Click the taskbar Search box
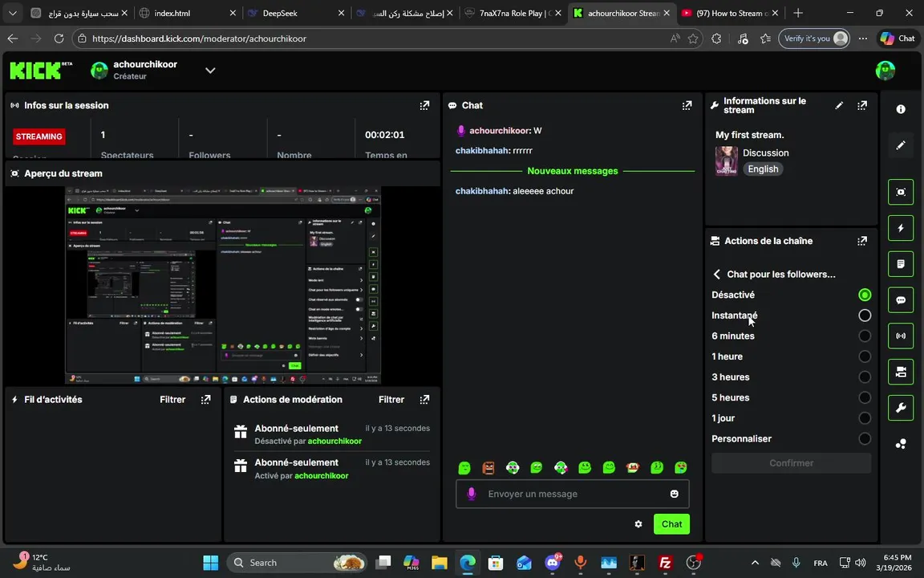 (x=297, y=563)
